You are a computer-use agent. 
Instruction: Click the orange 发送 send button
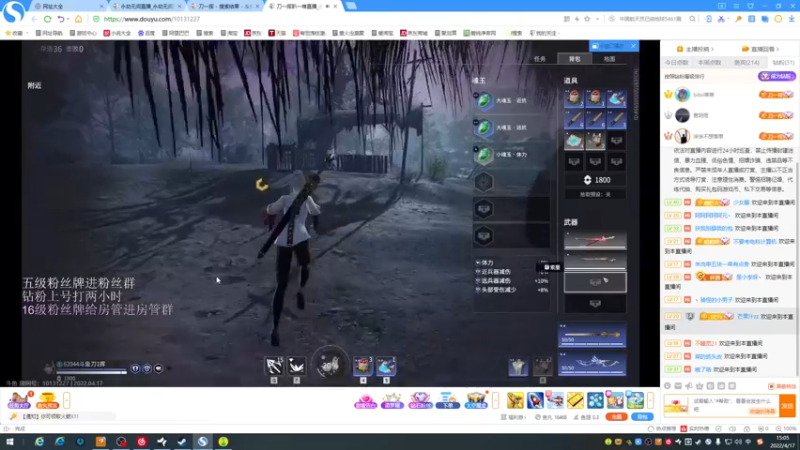[787, 406]
